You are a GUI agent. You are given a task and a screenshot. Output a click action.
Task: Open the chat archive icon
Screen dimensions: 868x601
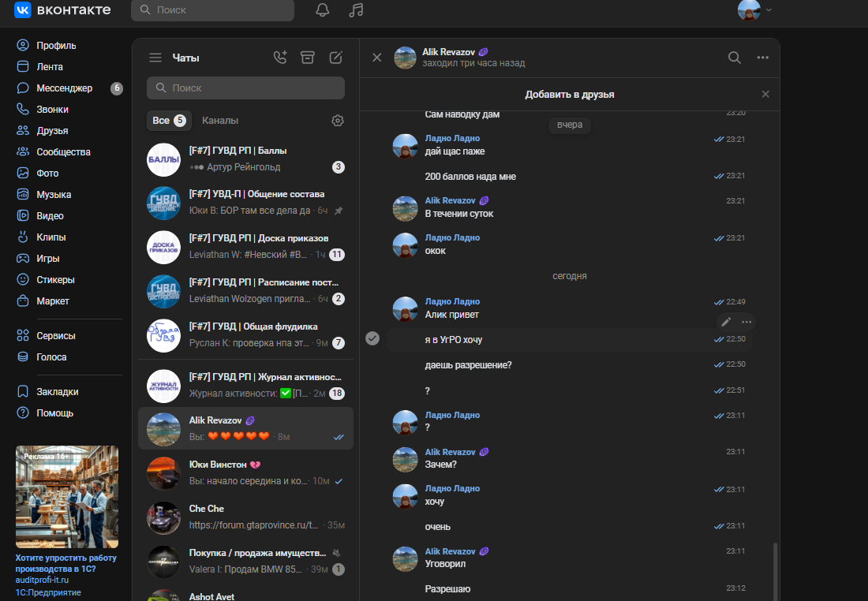(x=308, y=58)
